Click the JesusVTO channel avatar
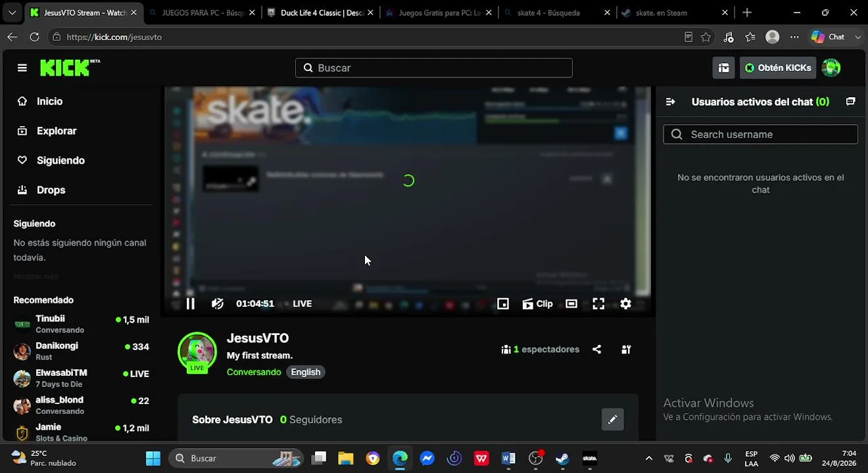 pos(197,351)
